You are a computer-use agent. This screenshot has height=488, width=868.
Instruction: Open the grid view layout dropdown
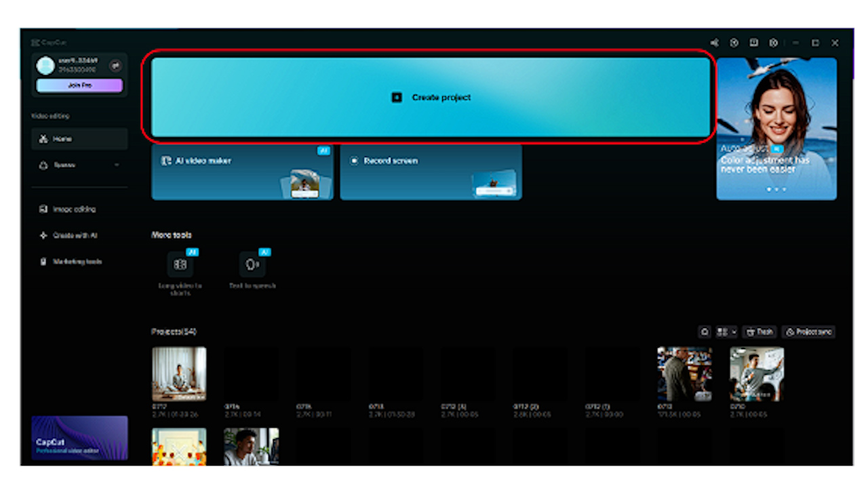pyautogui.click(x=726, y=332)
